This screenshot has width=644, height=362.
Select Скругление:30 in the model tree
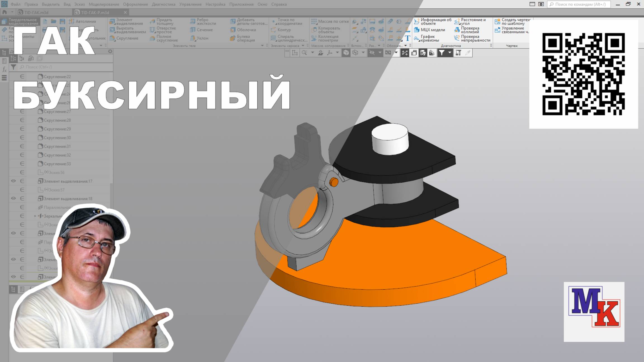(x=57, y=138)
